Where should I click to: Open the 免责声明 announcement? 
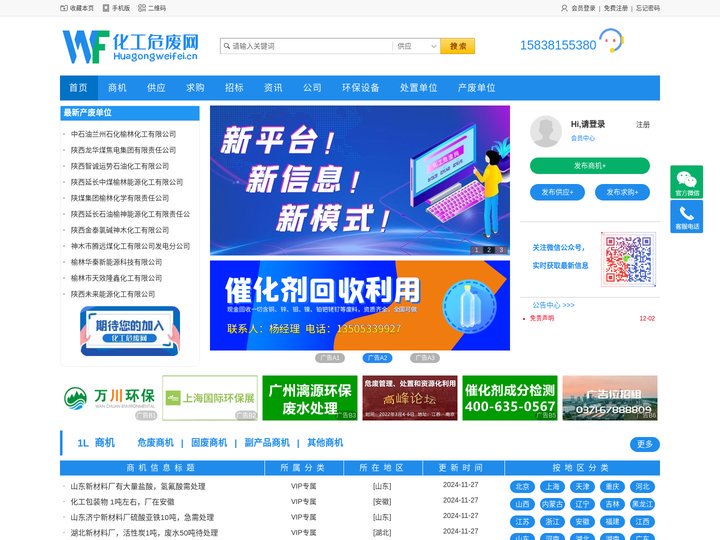[x=542, y=318]
